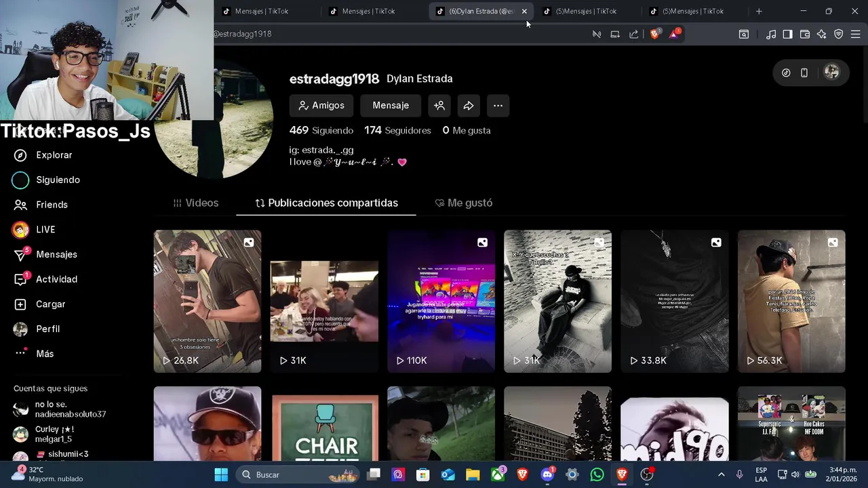Open the video with 110K views
The height and width of the screenshot is (488, 868).
pos(441,301)
